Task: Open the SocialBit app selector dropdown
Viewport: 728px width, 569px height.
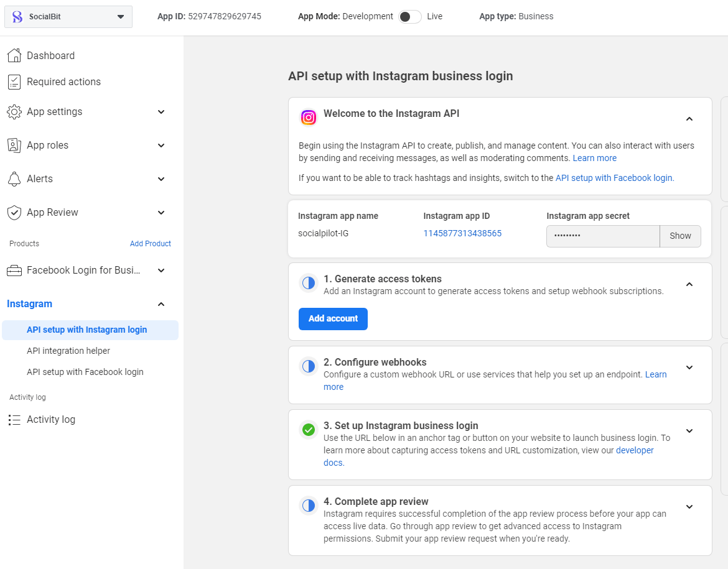Action: (x=68, y=17)
